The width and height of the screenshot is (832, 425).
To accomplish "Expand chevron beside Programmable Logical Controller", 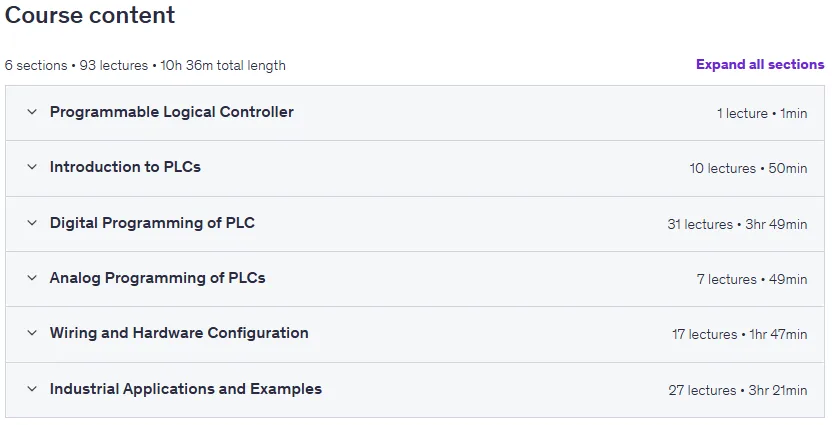I will (32, 112).
